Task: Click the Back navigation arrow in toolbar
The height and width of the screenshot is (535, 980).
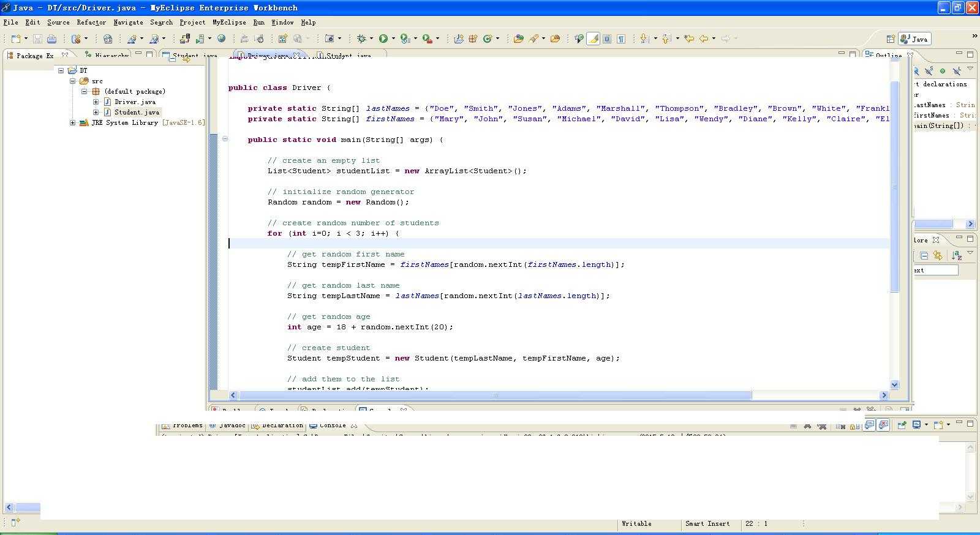Action: tap(704, 39)
